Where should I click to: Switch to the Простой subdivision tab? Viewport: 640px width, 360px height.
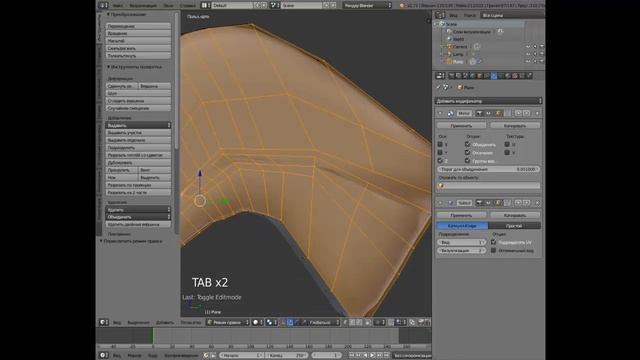click(514, 225)
